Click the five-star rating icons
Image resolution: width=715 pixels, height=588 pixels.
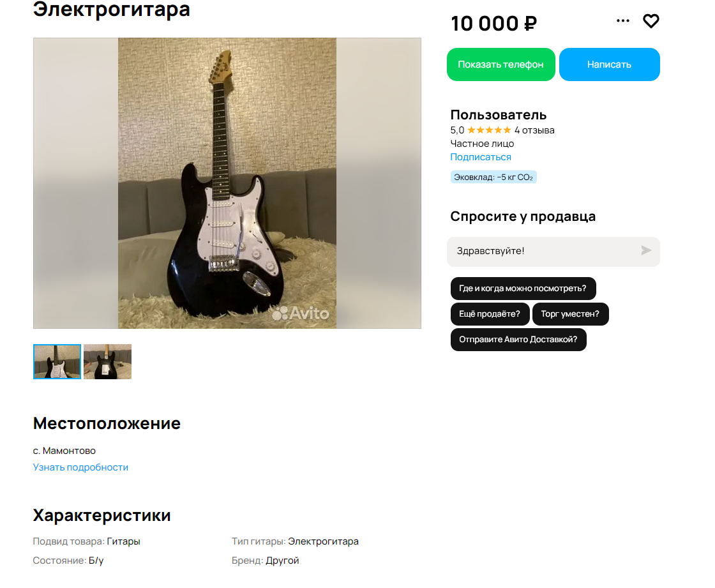point(489,130)
